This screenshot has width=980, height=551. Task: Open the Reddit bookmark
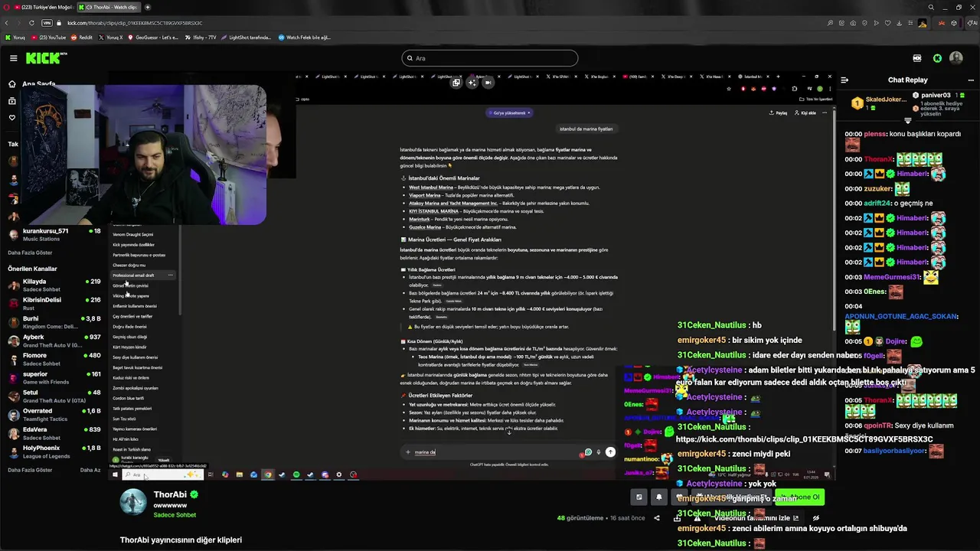(82, 37)
